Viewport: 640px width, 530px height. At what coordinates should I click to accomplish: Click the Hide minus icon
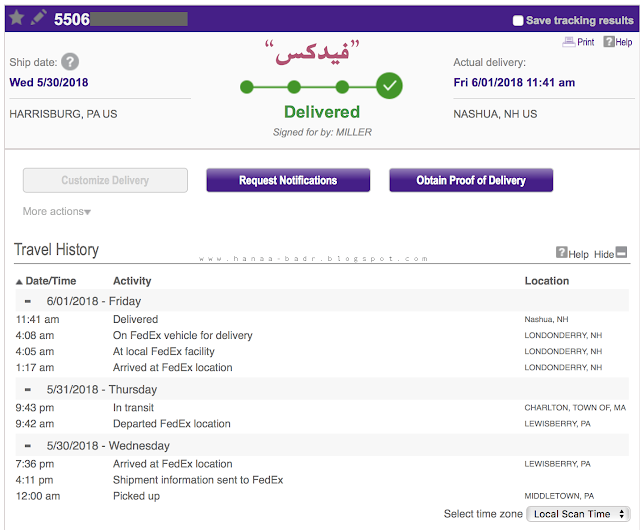[x=621, y=252]
